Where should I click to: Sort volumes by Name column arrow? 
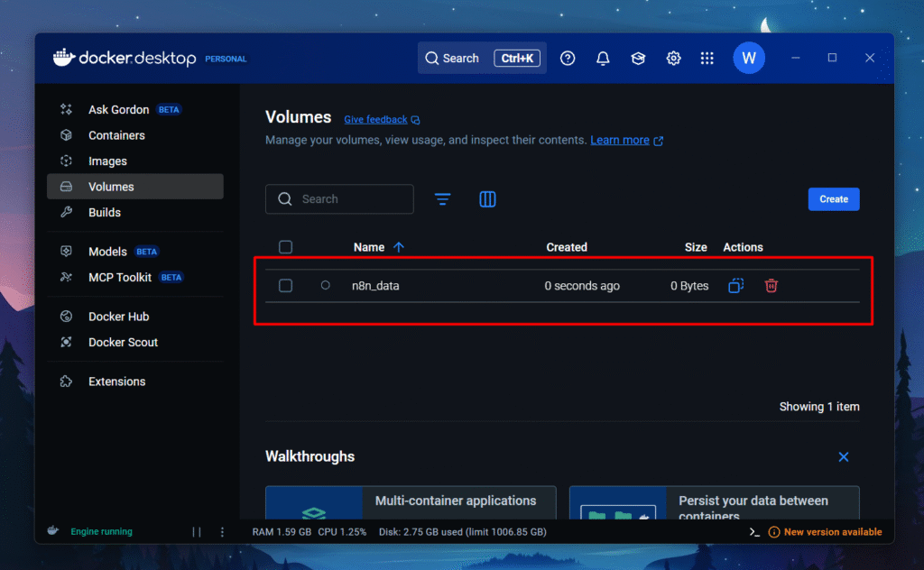pyautogui.click(x=399, y=247)
